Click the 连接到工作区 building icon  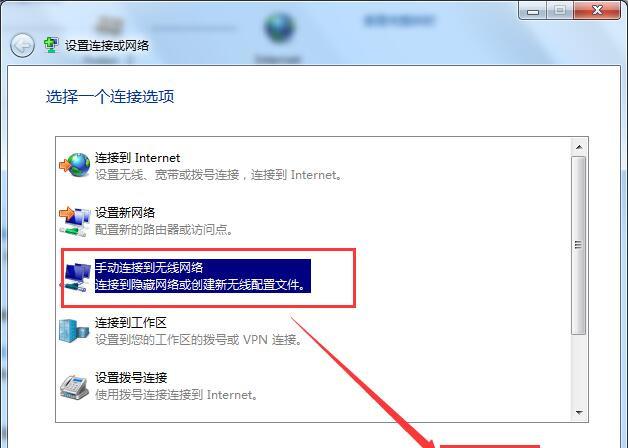74,331
